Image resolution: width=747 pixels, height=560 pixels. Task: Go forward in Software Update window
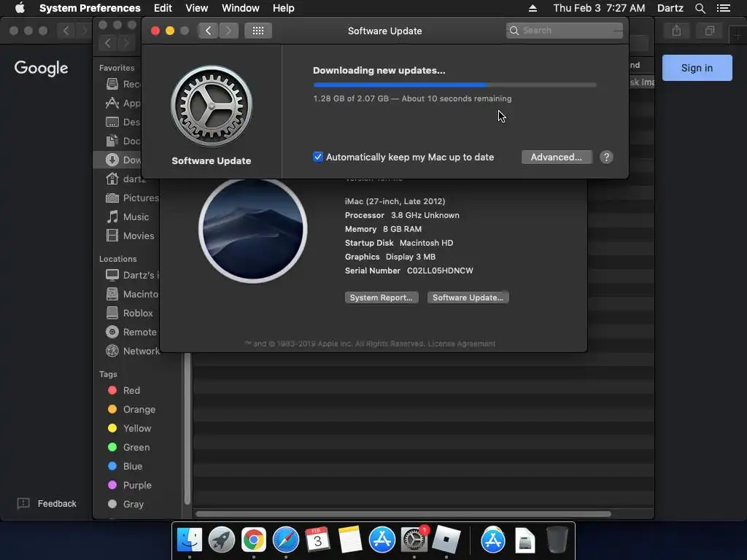[228, 31]
